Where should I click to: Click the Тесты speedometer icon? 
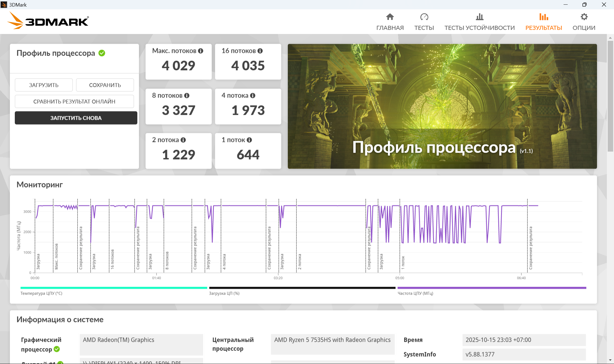424,17
